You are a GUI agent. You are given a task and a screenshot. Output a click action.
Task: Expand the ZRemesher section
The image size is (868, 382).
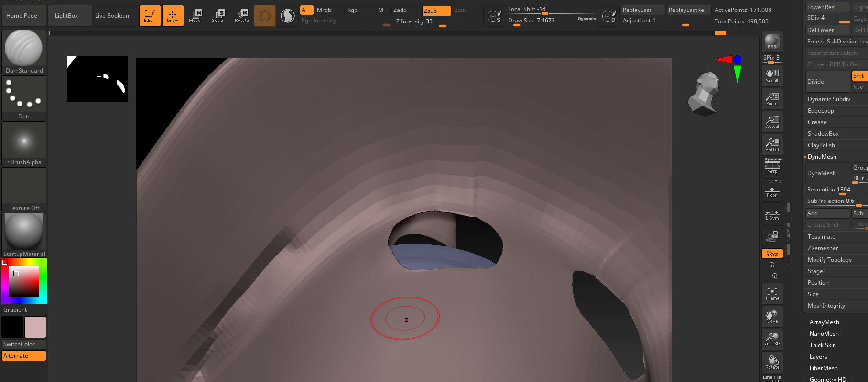pyautogui.click(x=823, y=248)
